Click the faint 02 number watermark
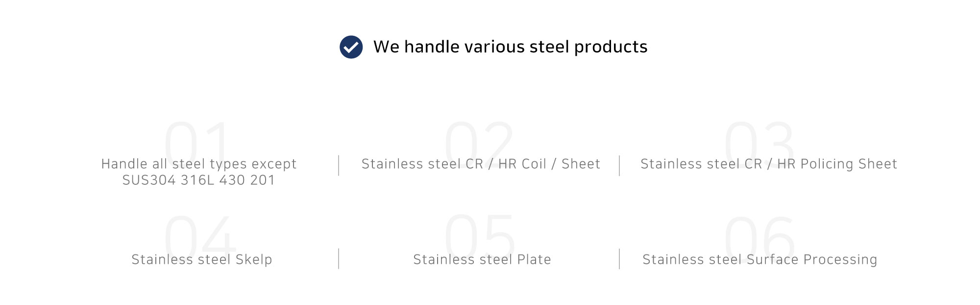Viewport: 980px width, 305px height. click(x=479, y=142)
